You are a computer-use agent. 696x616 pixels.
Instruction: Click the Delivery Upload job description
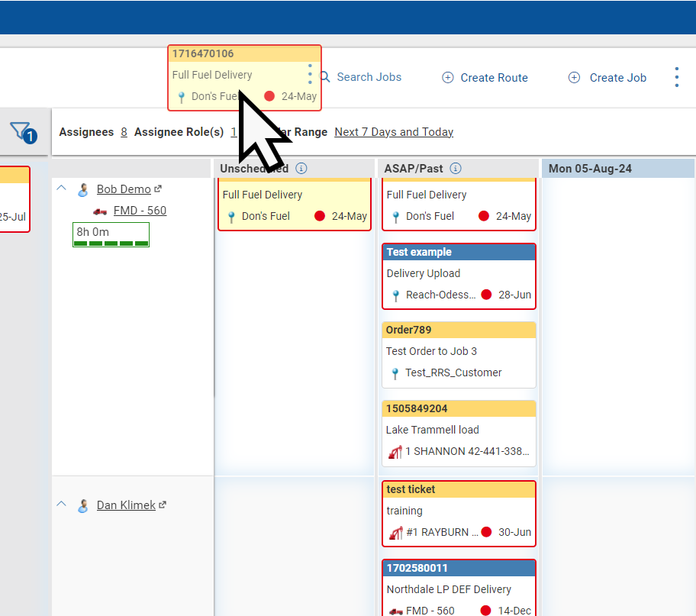coord(423,273)
